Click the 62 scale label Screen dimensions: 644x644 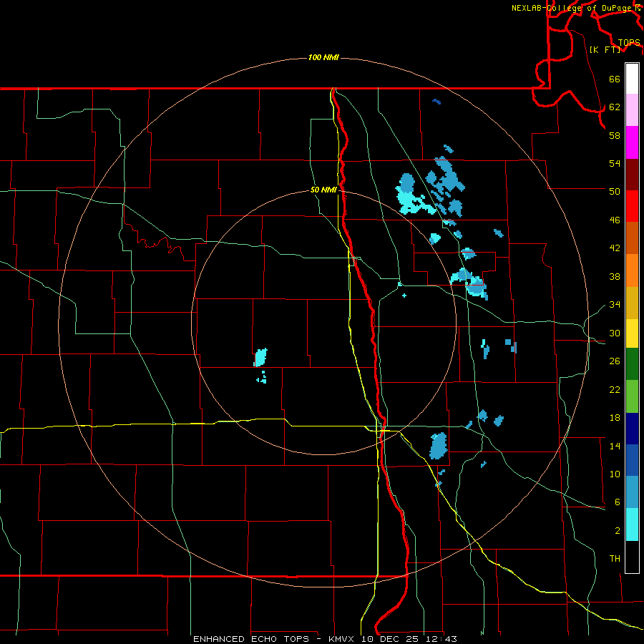[615, 107]
